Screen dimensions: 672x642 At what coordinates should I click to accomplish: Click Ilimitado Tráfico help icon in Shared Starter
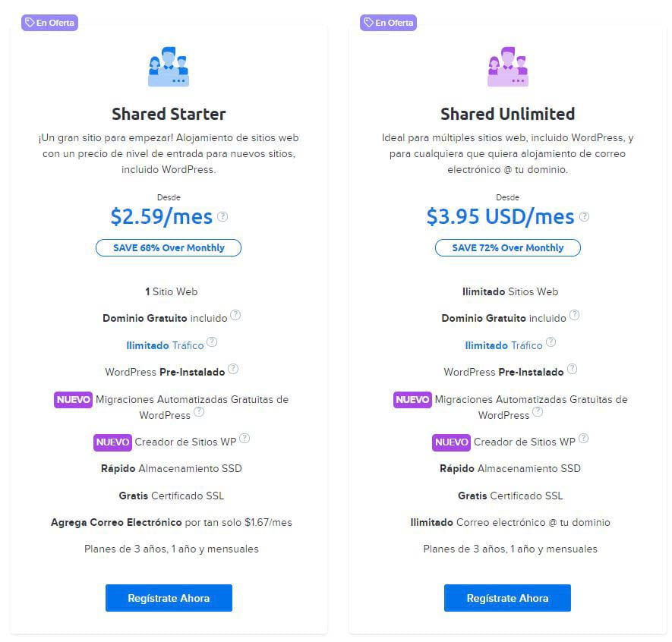(212, 343)
